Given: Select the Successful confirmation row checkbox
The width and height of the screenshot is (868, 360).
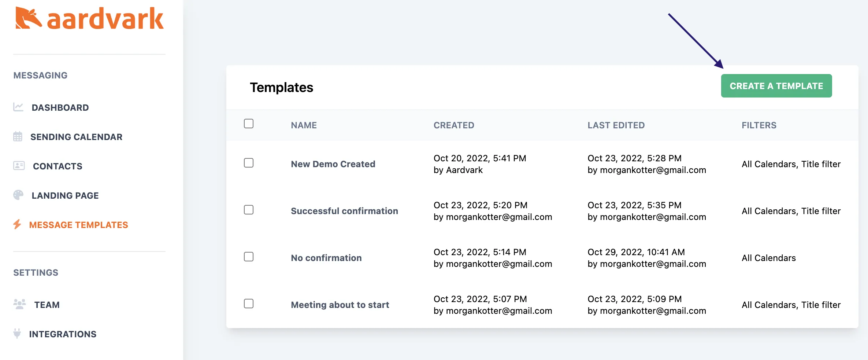Looking at the screenshot, I should coord(249,210).
